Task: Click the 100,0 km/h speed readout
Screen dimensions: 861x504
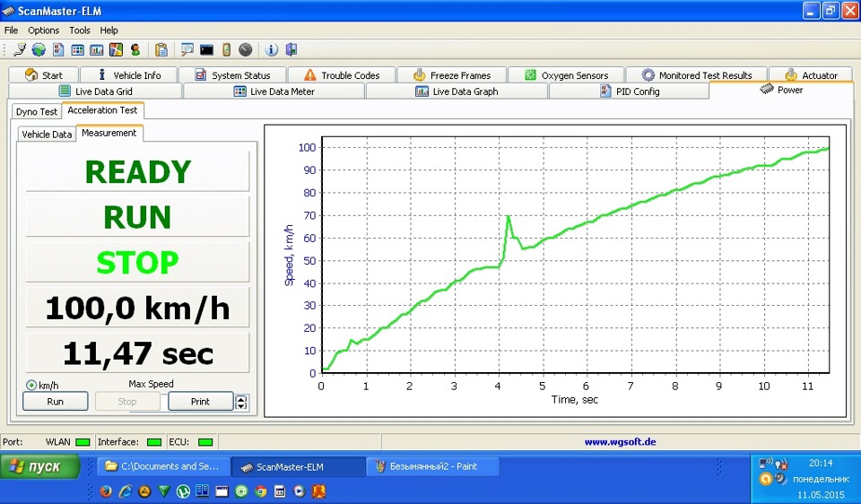Action: (138, 308)
